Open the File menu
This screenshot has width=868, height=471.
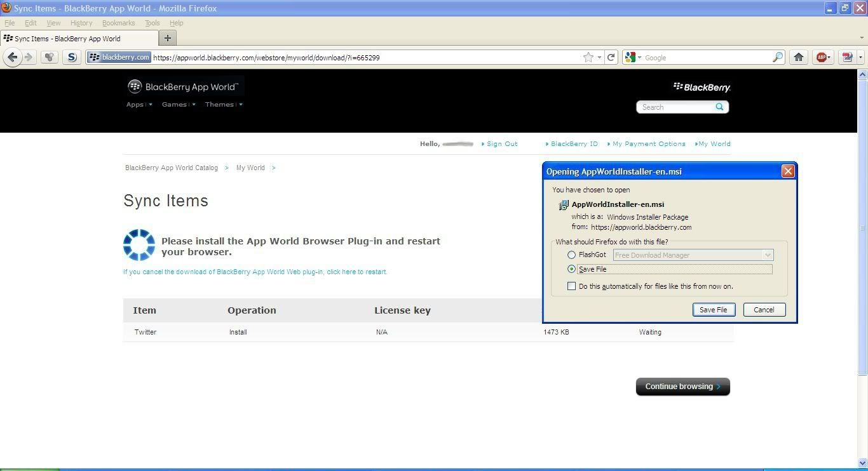click(10, 23)
